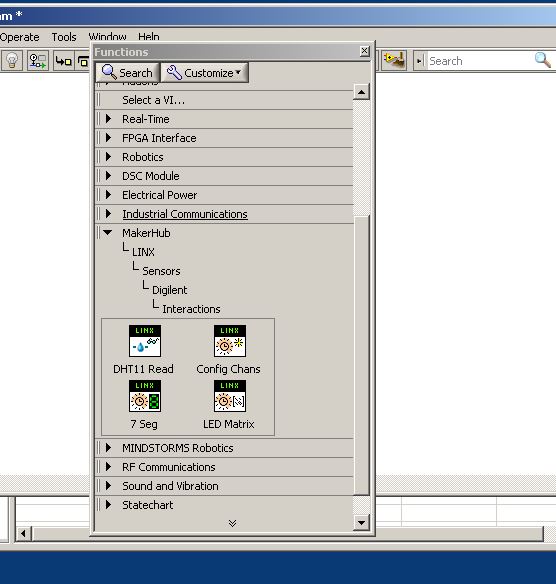Navigate to Digilent palette level
556x584 pixels.
tap(169, 290)
